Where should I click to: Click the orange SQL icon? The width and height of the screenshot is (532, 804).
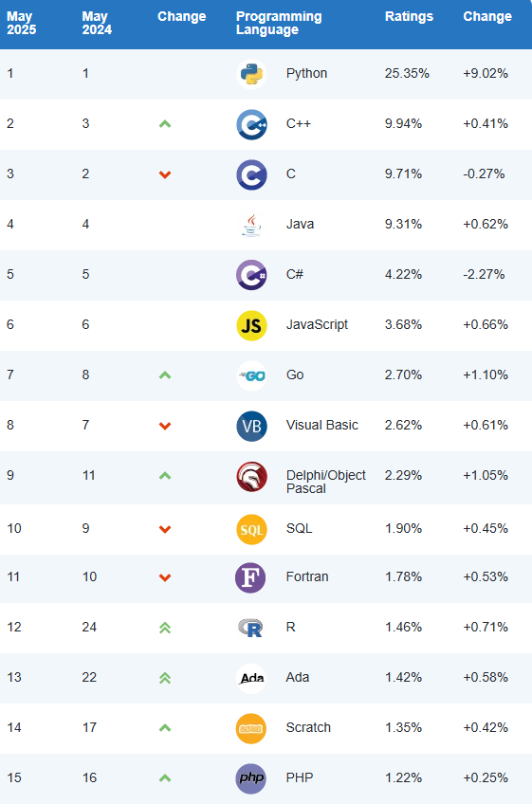251,529
